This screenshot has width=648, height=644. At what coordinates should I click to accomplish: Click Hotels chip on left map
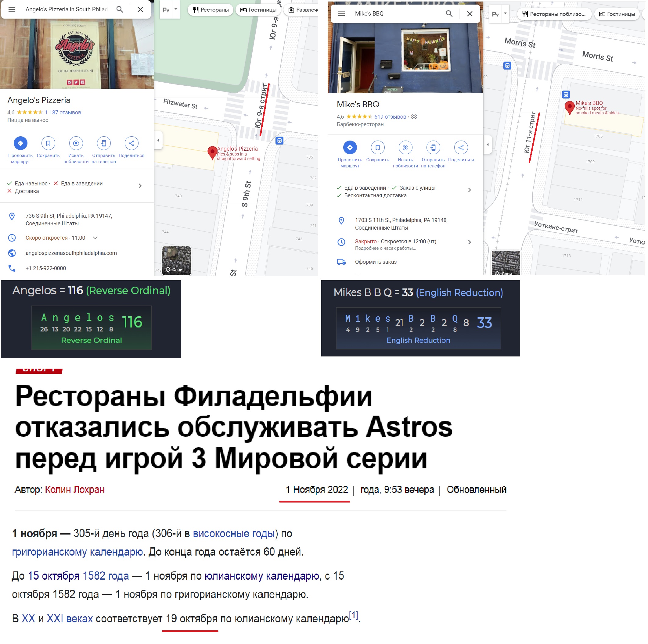[259, 10]
